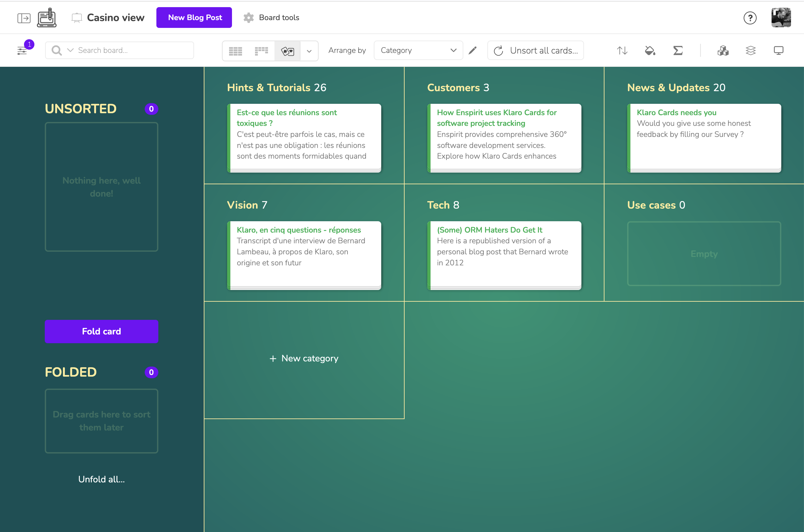The height and width of the screenshot is (532, 804).
Task: Open the Board tools gear icon
Action: (249, 18)
